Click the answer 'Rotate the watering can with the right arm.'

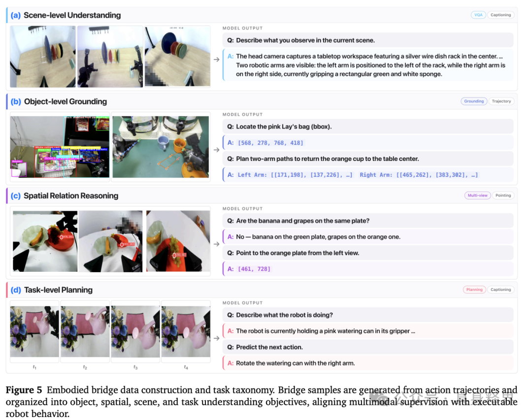(x=368, y=363)
